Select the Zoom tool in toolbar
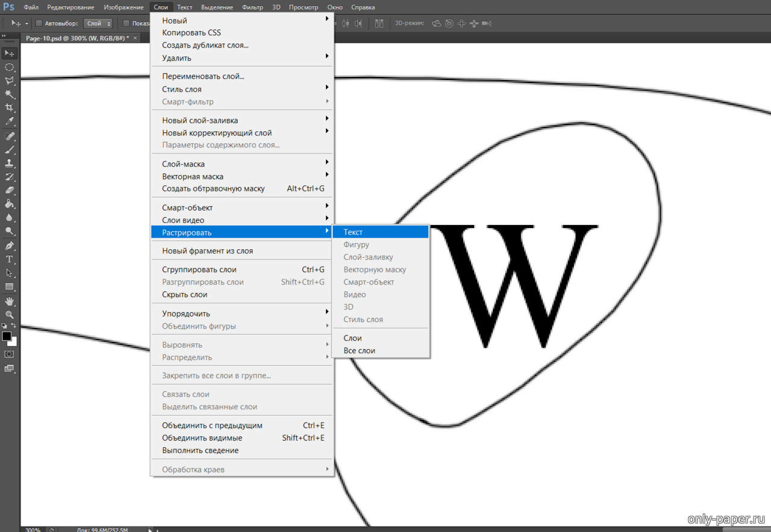The width and height of the screenshot is (771, 532). click(10, 315)
